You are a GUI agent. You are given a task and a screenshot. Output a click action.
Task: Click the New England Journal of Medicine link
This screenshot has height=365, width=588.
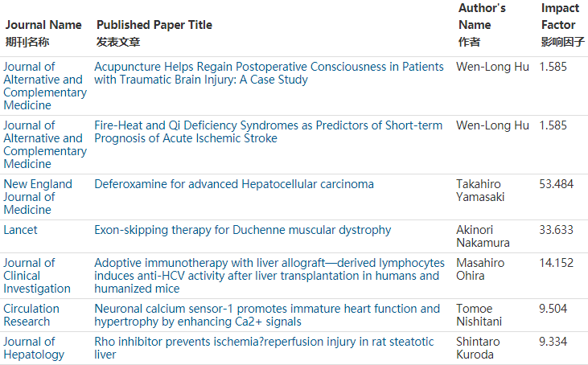38,197
